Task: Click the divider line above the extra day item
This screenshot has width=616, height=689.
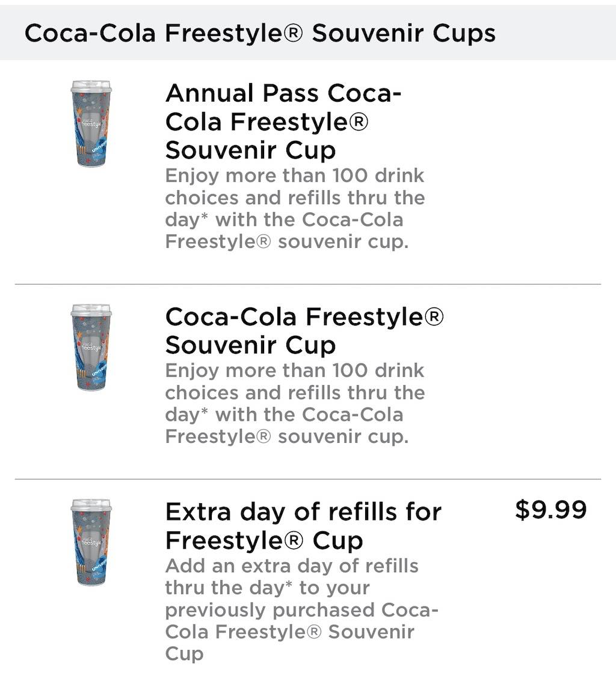Action: pyautogui.click(x=307, y=479)
